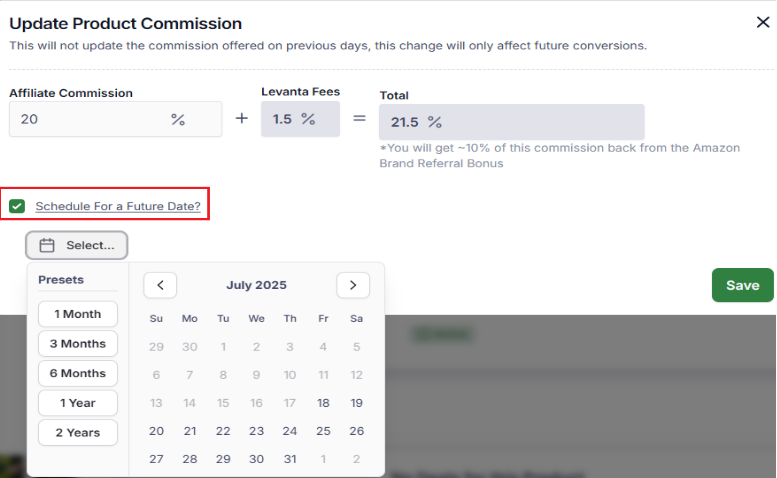The image size is (777, 478).
Task: Click Schedule For a Future Date link
Action: [x=118, y=207]
